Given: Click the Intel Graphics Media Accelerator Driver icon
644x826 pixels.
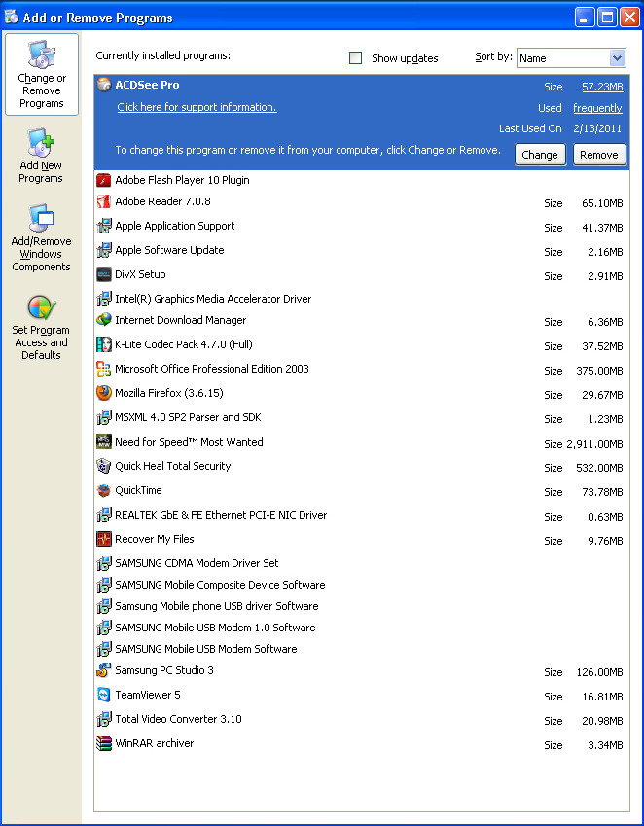Looking at the screenshot, I should click(x=104, y=299).
